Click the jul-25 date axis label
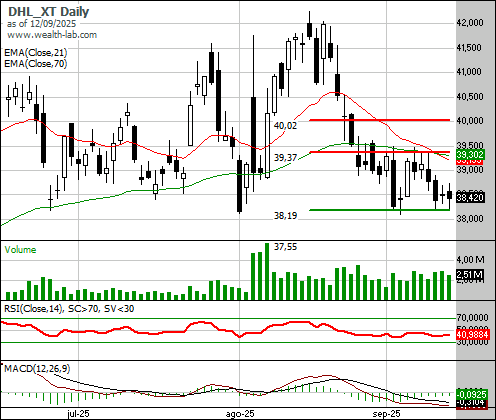Screen dimensions: 496x420 point(78,414)
